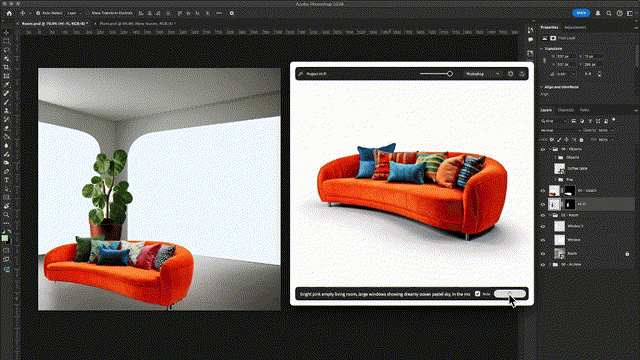Click the settings icon in Project Hi-Fi bar
The height and width of the screenshot is (360, 640).
click(510, 74)
